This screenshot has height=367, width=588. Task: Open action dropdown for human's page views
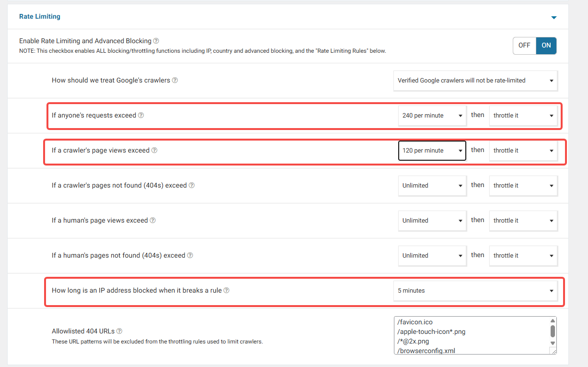(523, 221)
